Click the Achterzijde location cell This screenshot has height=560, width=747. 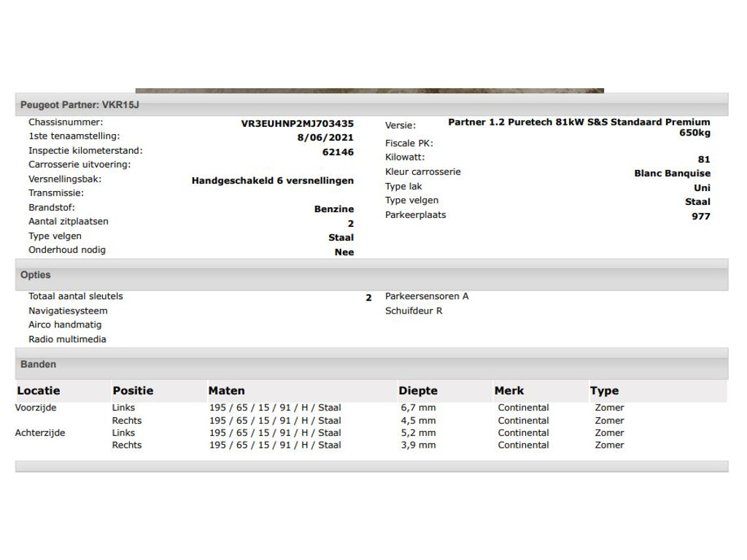(40, 433)
